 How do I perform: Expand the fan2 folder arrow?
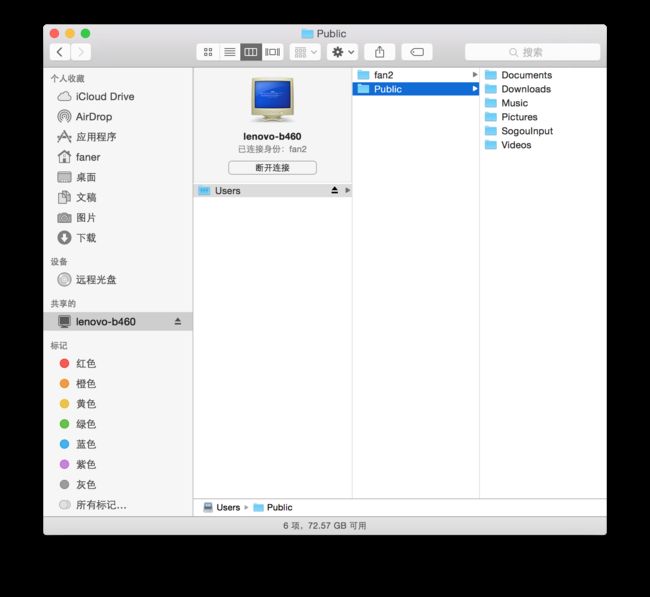(475, 75)
